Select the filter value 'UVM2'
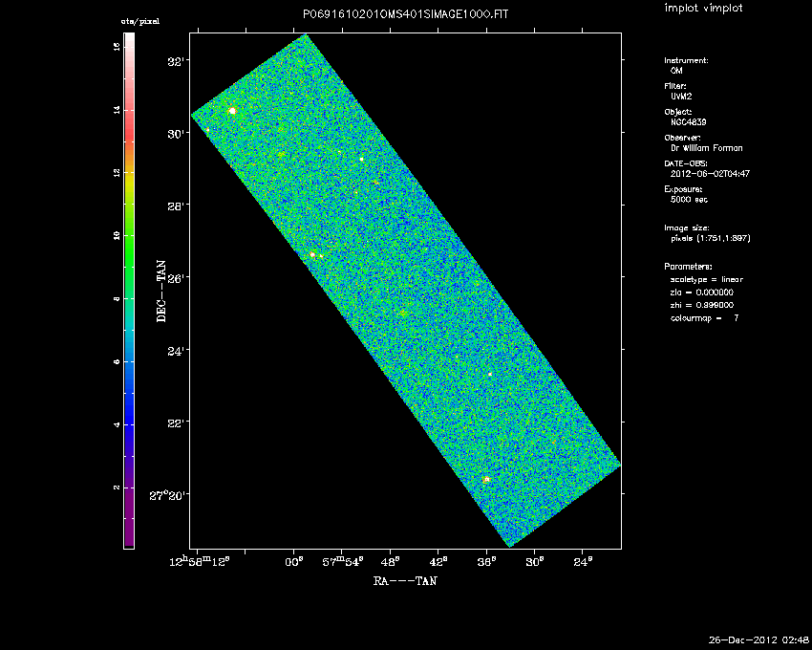The width and height of the screenshot is (812, 650). [x=681, y=97]
